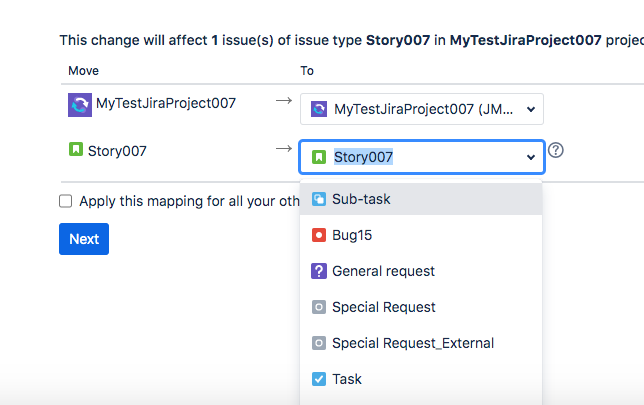Click the help question mark icon
644x405 pixels.
click(x=557, y=150)
